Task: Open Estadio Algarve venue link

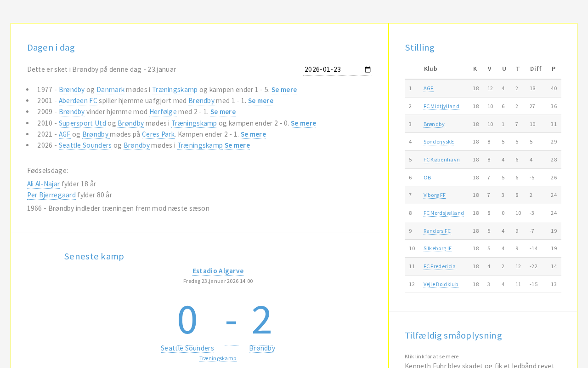Action: tap(218, 271)
